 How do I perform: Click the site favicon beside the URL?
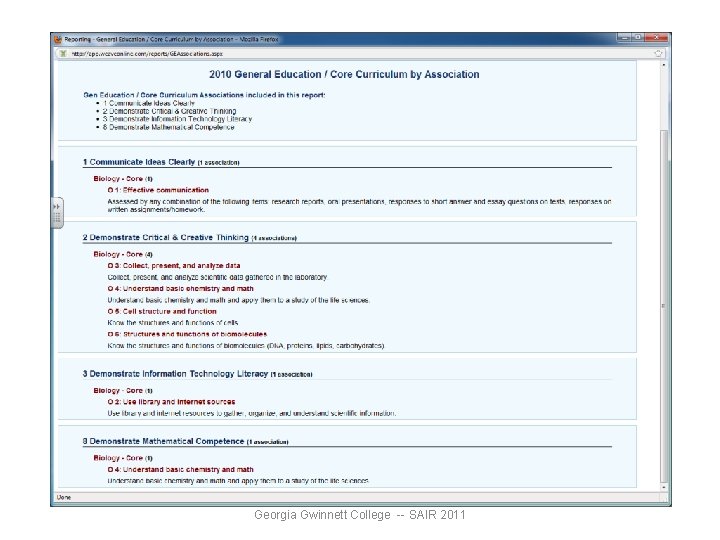click(63, 53)
